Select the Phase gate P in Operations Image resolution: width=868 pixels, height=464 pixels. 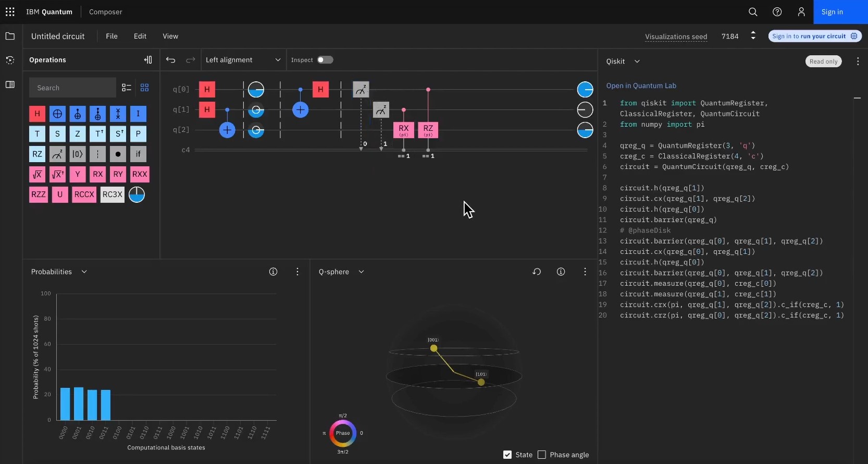coord(138,134)
